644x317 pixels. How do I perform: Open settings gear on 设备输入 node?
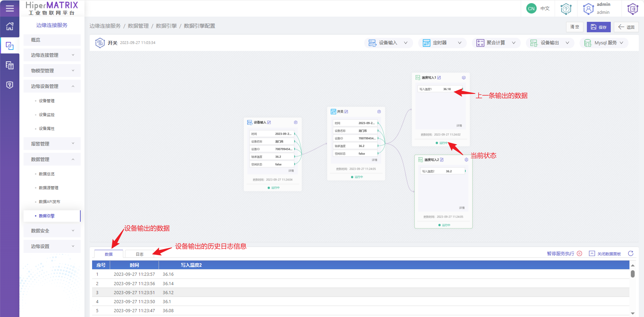click(x=296, y=122)
